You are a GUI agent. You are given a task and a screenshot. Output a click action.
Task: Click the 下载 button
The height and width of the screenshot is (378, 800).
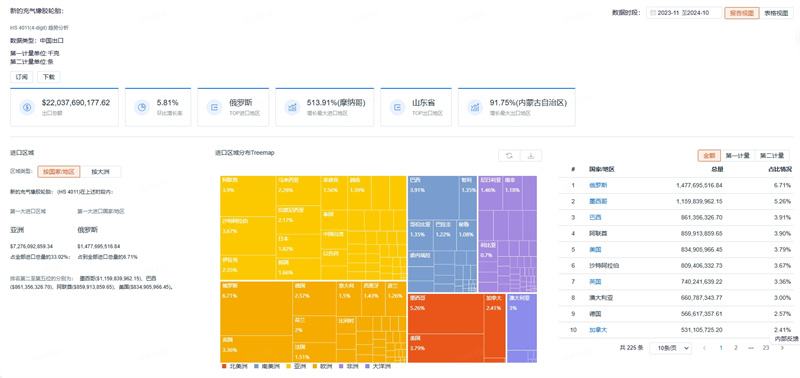[48, 77]
